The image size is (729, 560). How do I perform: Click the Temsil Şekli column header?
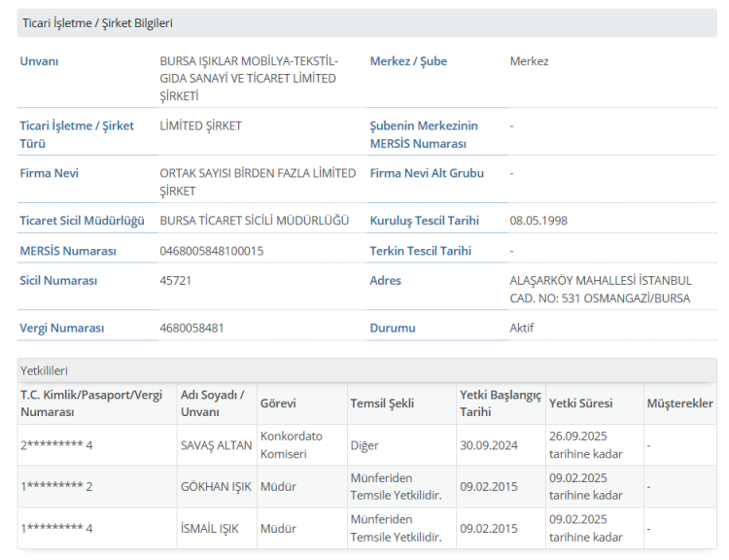point(382,403)
